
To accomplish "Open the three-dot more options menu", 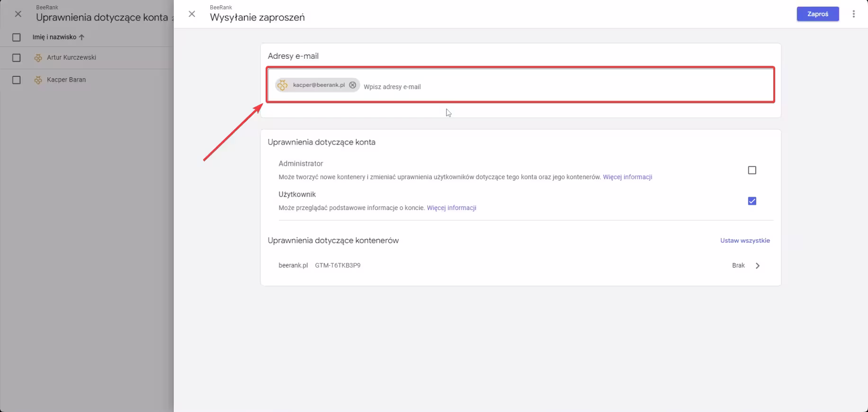I will point(853,14).
